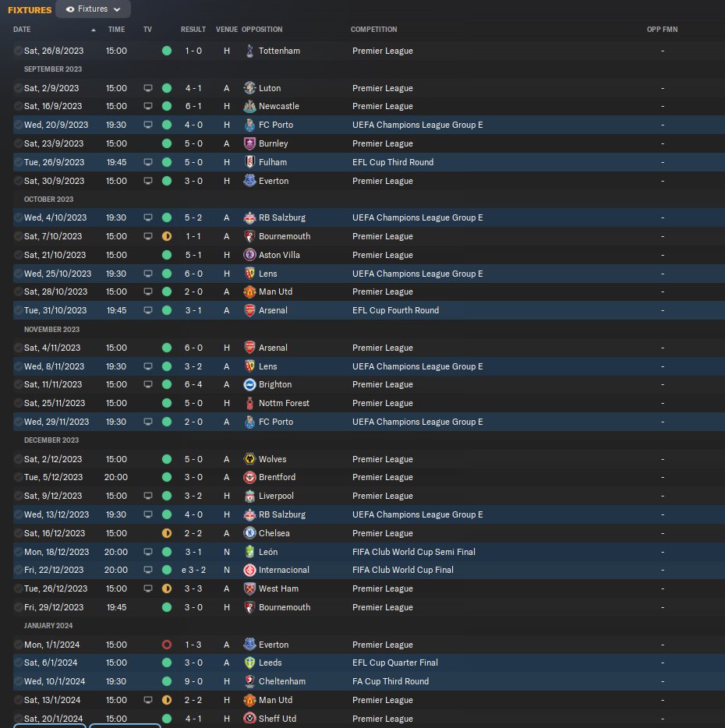
Task: Click the West Ham club badge
Action: click(x=249, y=588)
